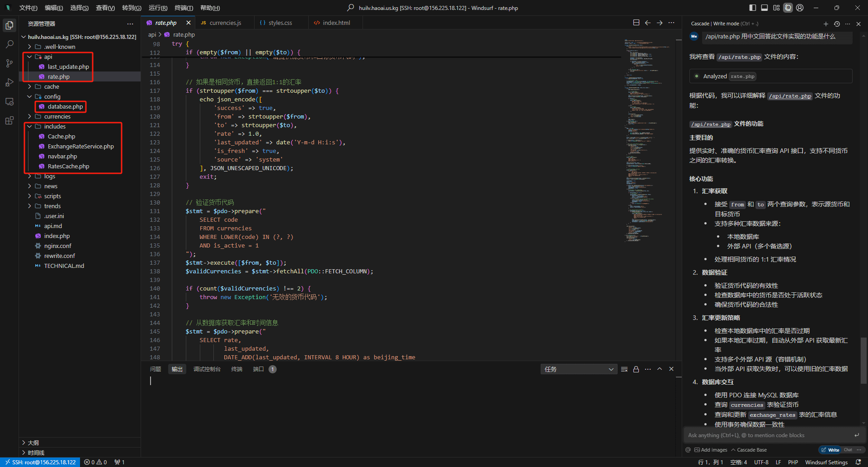The image size is (868, 467).
Task: Click Add images in Cascade
Action: (711, 450)
